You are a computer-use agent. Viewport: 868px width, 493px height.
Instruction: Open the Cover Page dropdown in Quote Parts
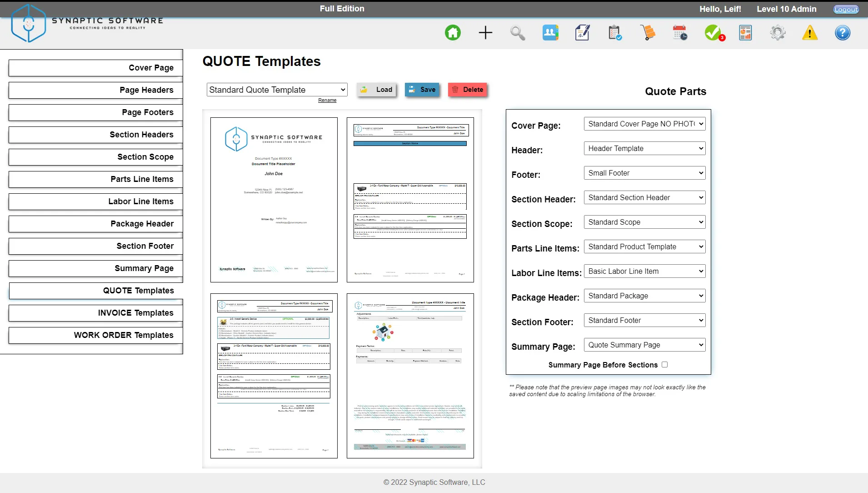[x=644, y=124]
